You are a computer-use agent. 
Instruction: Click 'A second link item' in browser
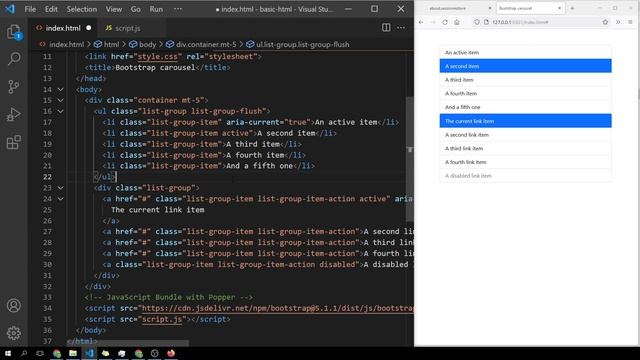coord(525,135)
